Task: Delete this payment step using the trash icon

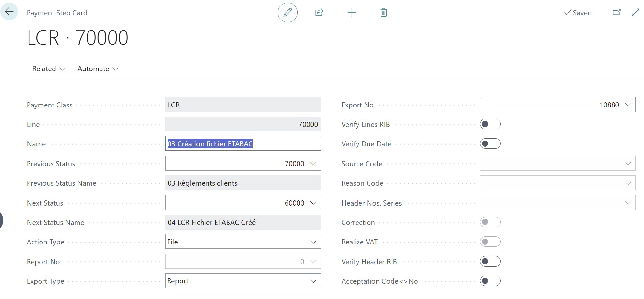Action: (383, 12)
